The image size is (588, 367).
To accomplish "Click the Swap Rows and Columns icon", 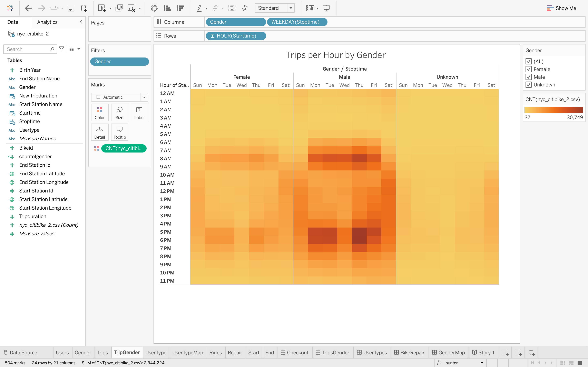I will (154, 8).
